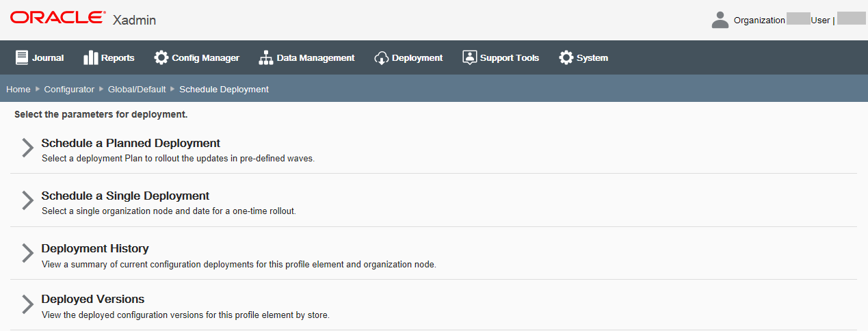This screenshot has height=331, width=868.
Task: Click the Deployment History heading
Action: [x=95, y=248]
